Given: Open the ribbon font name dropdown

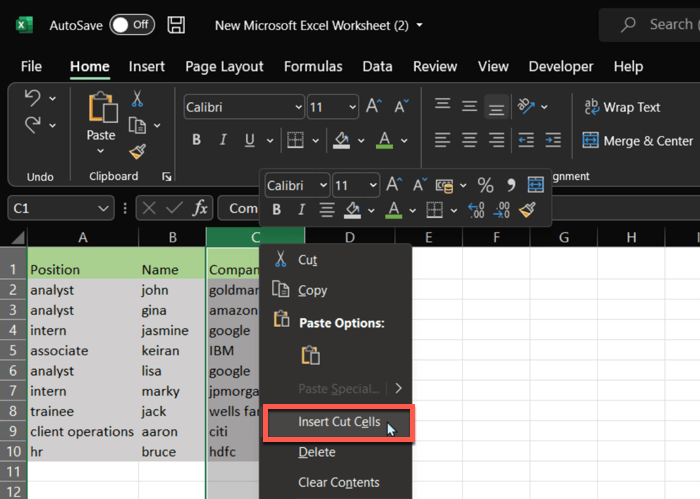Looking at the screenshot, I should pyautogui.click(x=298, y=107).
